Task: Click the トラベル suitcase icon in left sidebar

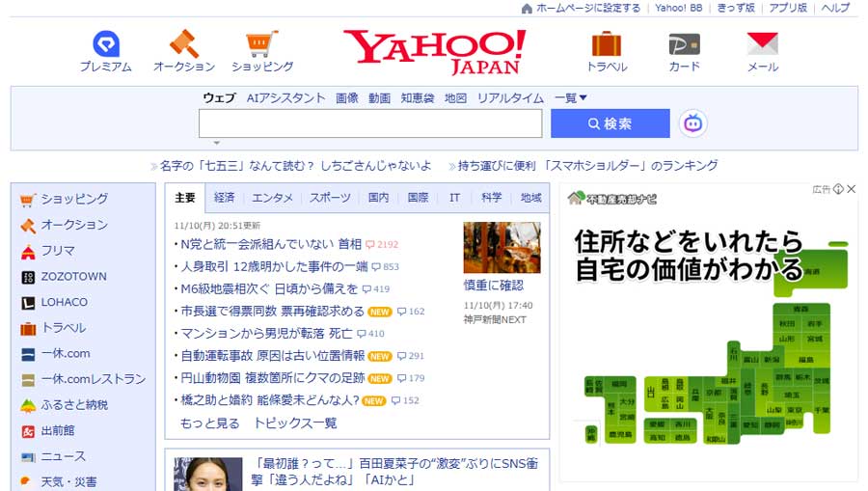Action: click(x=28, y=328)
